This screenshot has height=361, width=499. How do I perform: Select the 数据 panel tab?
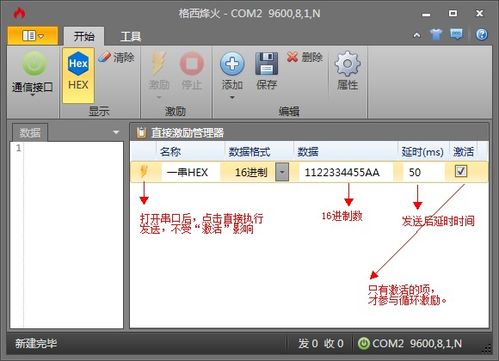click(x=30, y=133)
